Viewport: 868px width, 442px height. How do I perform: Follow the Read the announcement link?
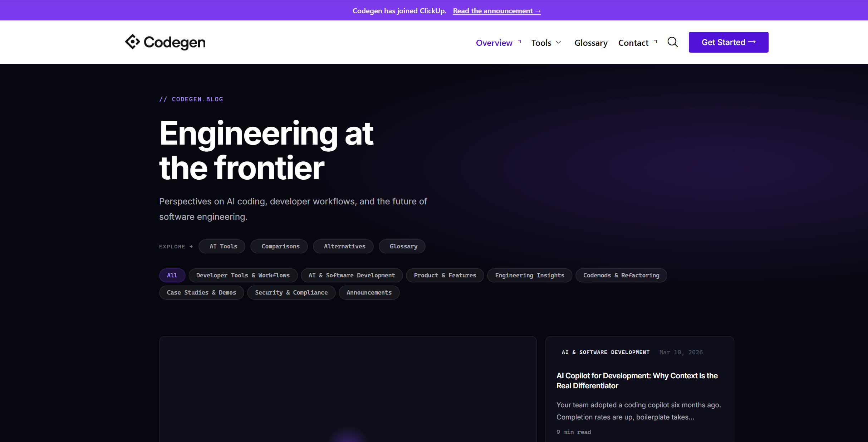click(x=497, y=11)
